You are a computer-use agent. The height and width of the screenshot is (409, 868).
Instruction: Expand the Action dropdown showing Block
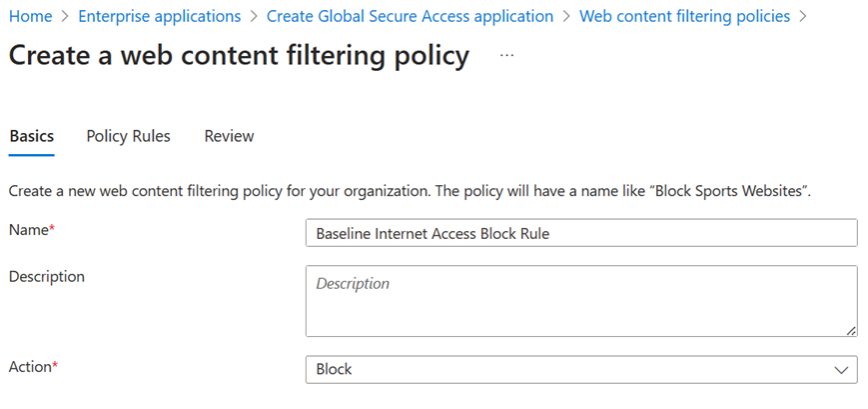581,369
